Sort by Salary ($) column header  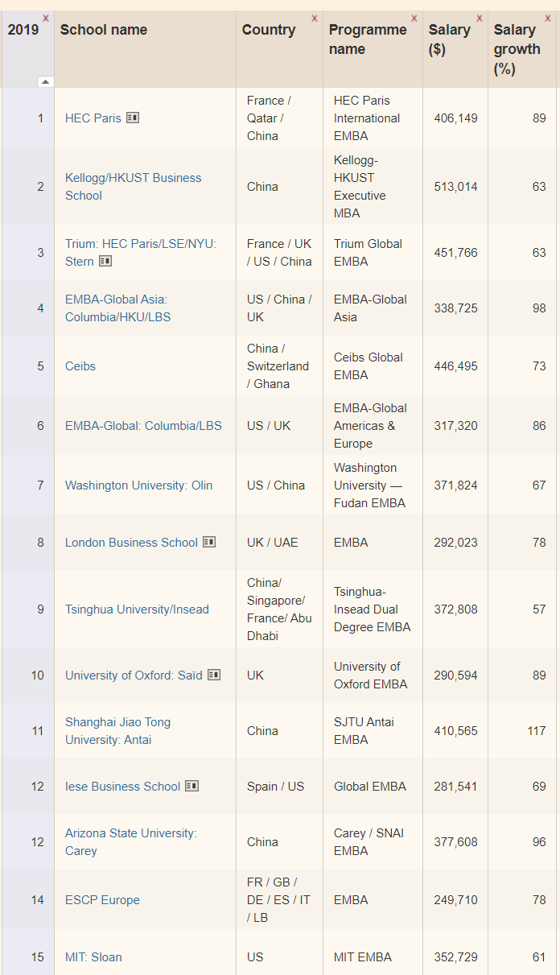click(449, 39)
